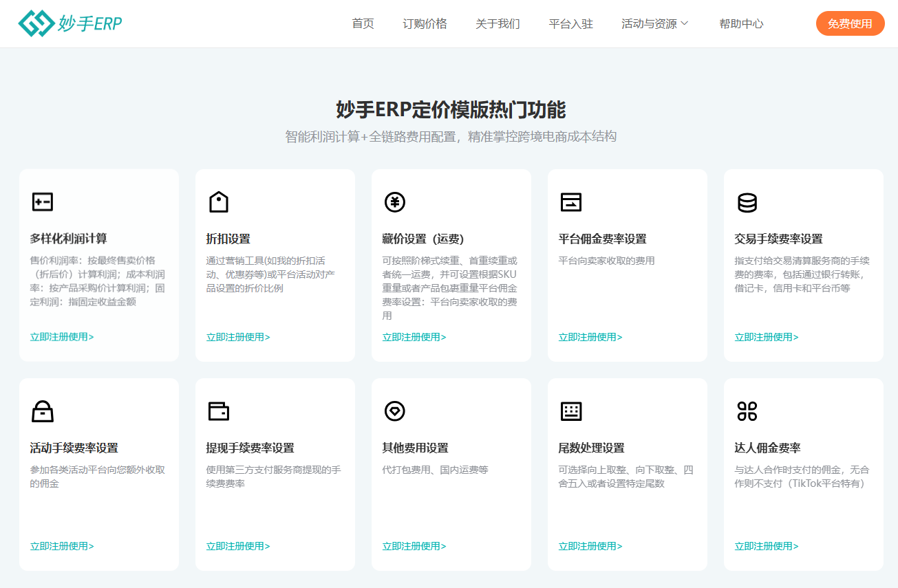Click the 平台佣金费率设置 card icon

570,202
